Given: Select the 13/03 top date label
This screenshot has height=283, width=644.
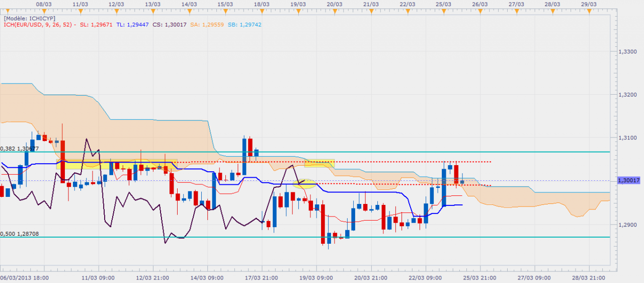Looking at the screenshot, I should point(153,4).
